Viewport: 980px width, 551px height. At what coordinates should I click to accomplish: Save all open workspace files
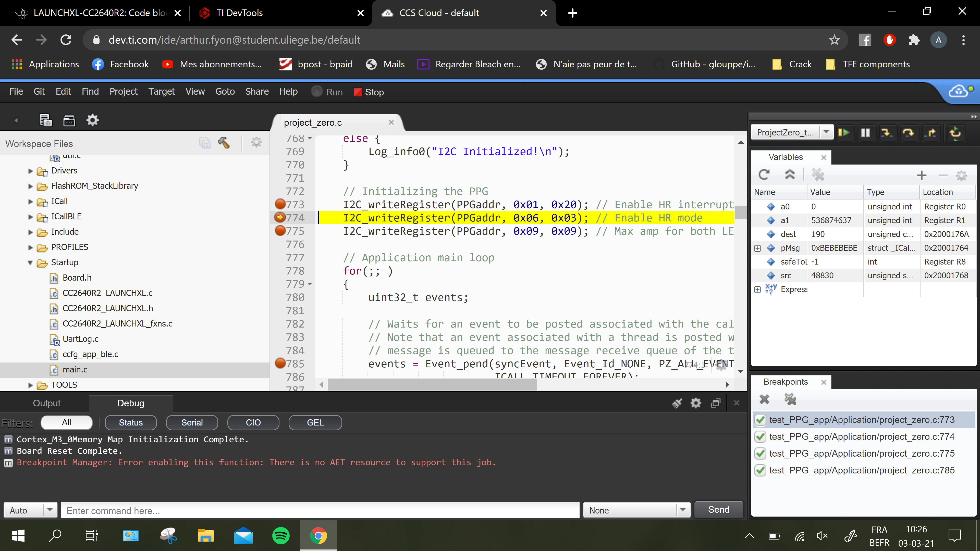pyautogui.click(x=205, y=143)
